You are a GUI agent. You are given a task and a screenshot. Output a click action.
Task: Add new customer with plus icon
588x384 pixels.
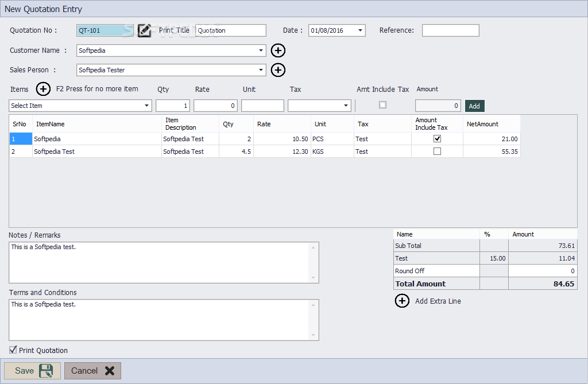coord(278,51)
